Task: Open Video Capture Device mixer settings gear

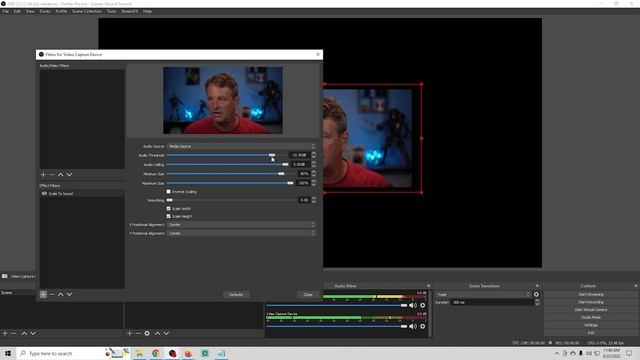Action: [x=422, y=326]
